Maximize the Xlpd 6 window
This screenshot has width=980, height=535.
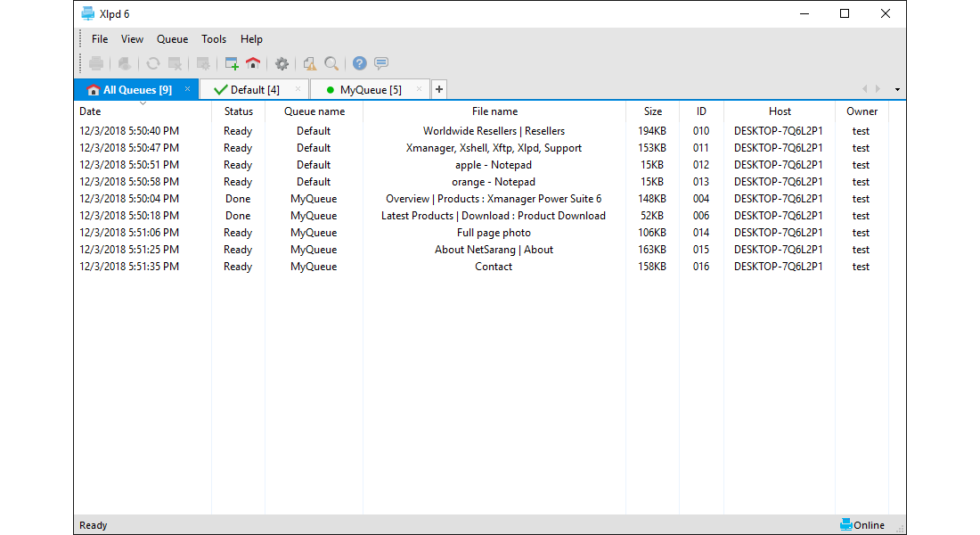tap(845, 13)
